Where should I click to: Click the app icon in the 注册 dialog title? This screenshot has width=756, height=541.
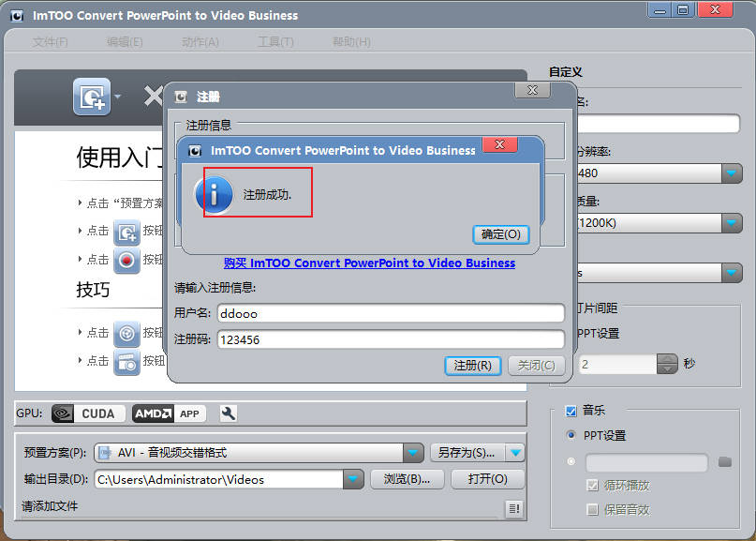click(181, 97)
